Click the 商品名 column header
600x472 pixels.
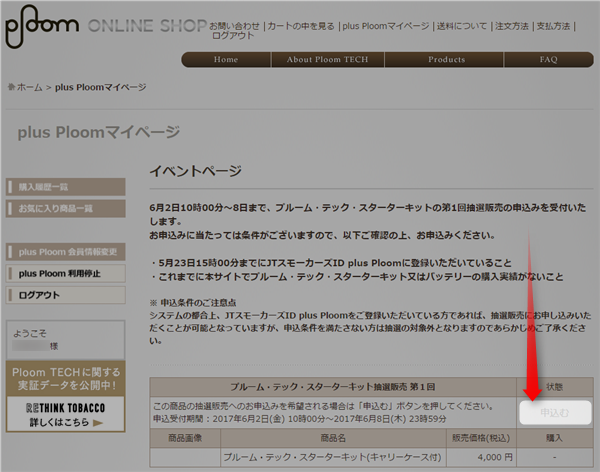coord(333,438)
